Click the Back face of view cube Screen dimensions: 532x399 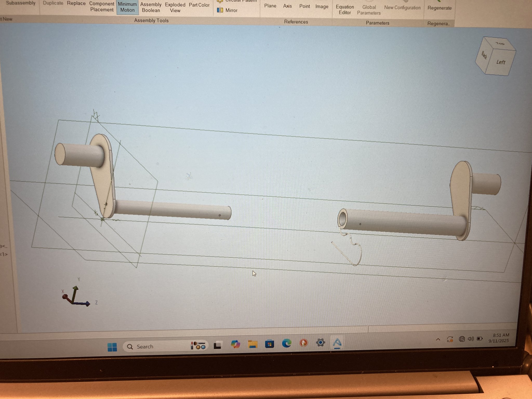(483, 55)
